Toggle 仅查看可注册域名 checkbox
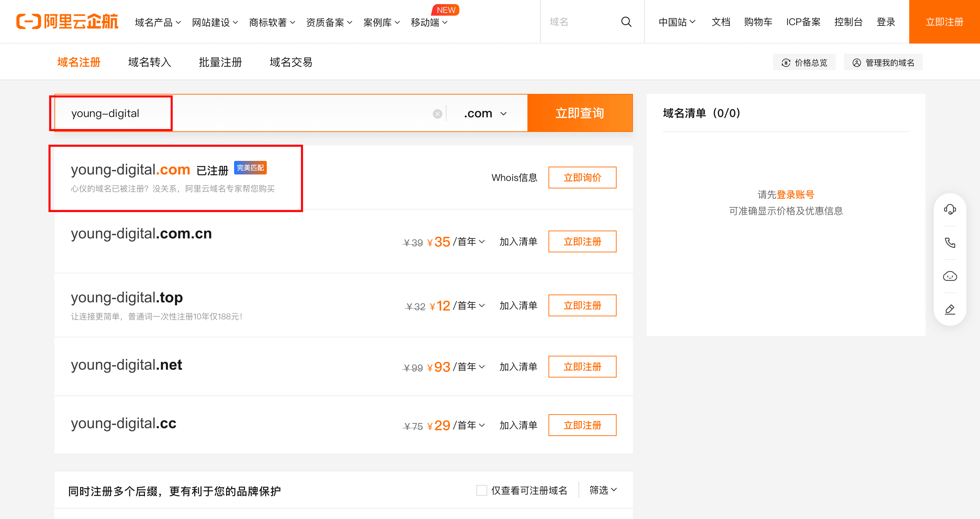This screenshot has height=519, width=980. coord(481,490)
